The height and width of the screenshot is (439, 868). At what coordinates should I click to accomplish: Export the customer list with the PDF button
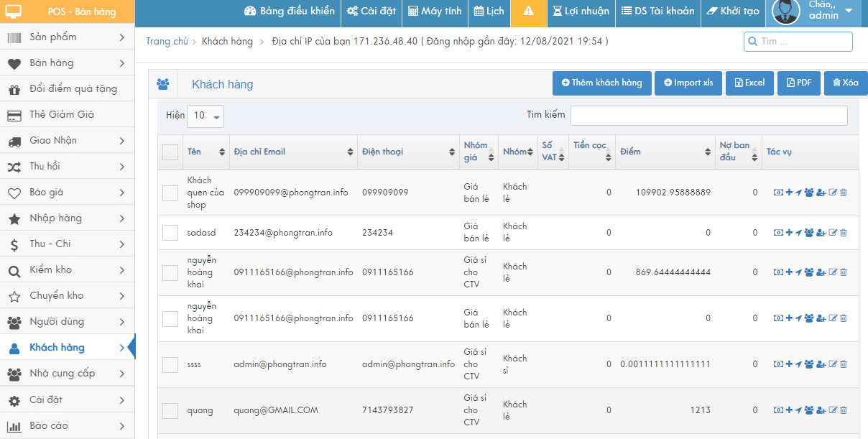coord(798,83)
